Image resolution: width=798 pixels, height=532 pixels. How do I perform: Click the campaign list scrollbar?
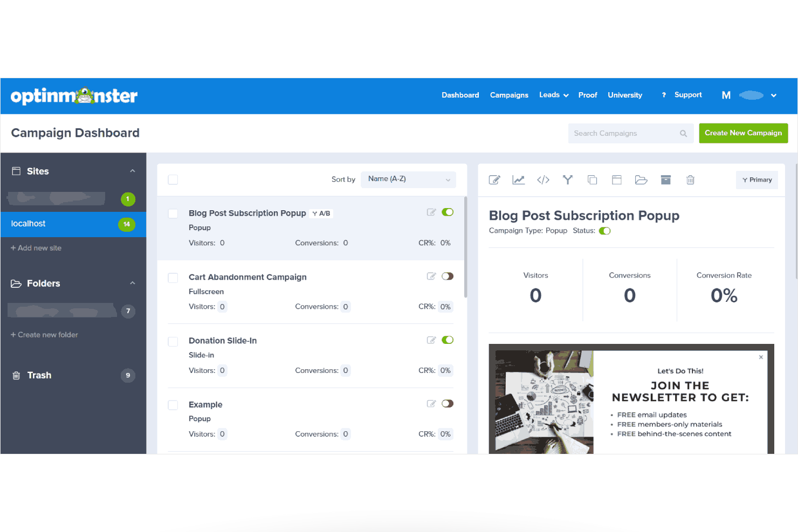click(x=465, y=247)
